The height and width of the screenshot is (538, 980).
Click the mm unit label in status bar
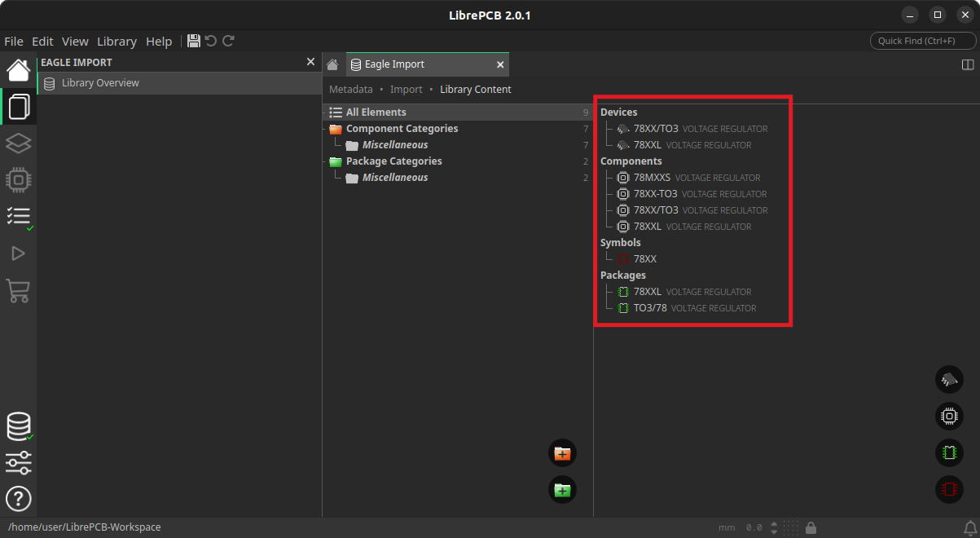(727, 527)
